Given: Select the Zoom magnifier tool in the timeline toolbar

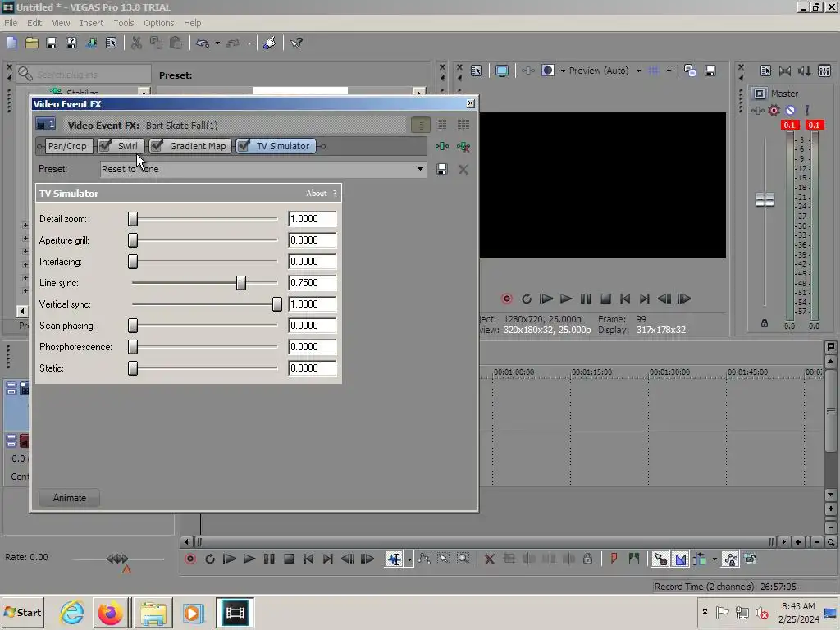Looking at the screenshot, I should 463,559.
